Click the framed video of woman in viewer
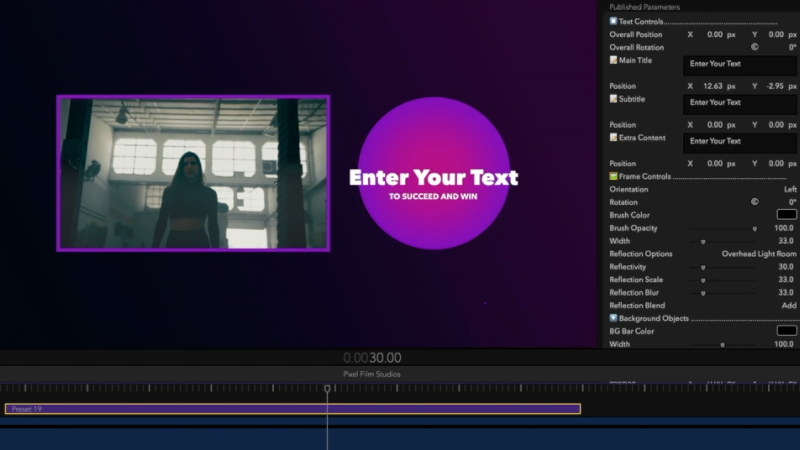800x450 pixels. tap(193, 173)
